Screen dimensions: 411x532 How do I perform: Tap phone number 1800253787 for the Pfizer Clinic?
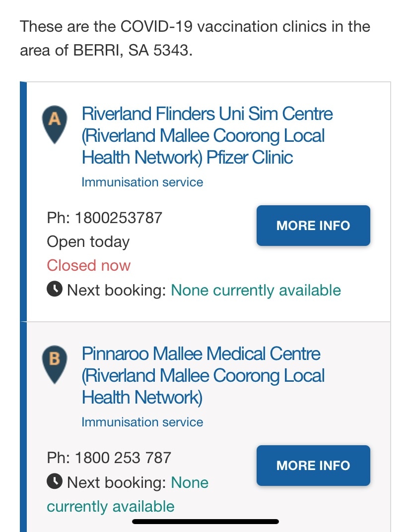(x=119, y=217)
